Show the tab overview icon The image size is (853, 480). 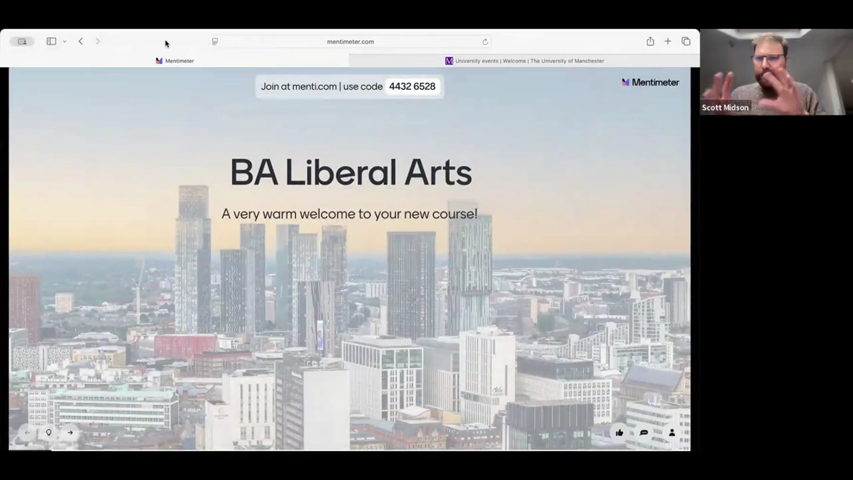tap(686, 41)
